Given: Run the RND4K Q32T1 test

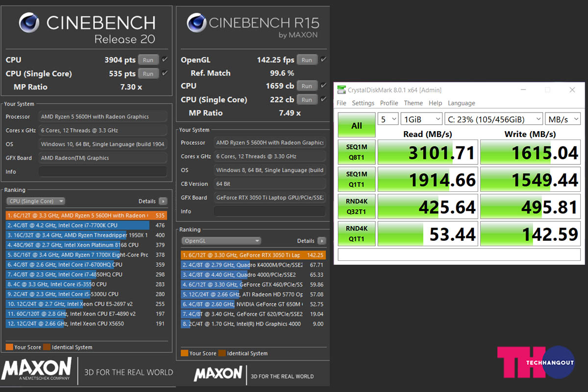Looking at the screenshot, I should click(x=357, y=207).
